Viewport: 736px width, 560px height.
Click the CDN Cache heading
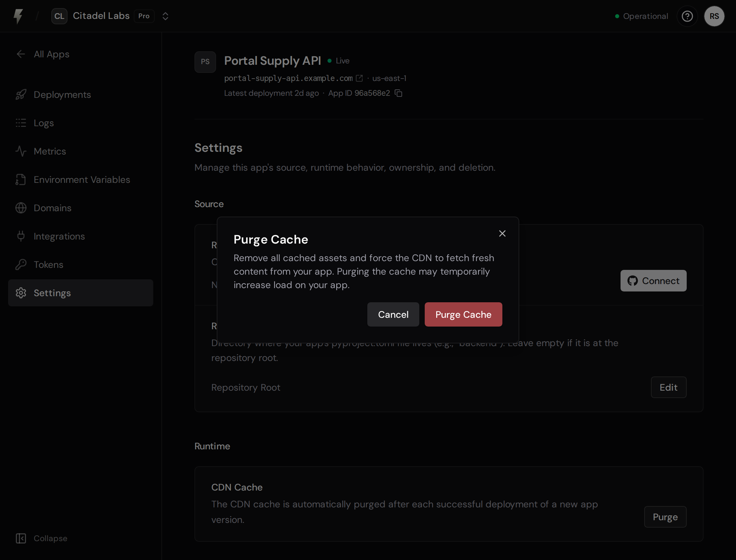237,487
